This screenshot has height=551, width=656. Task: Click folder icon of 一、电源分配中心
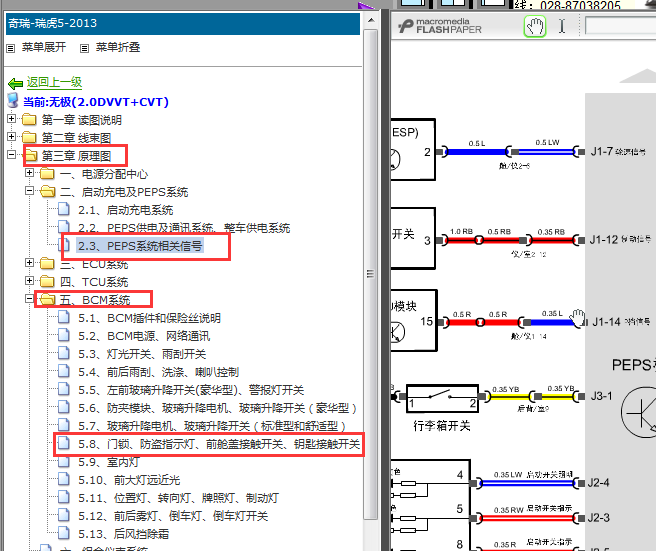tap(47, 173)
